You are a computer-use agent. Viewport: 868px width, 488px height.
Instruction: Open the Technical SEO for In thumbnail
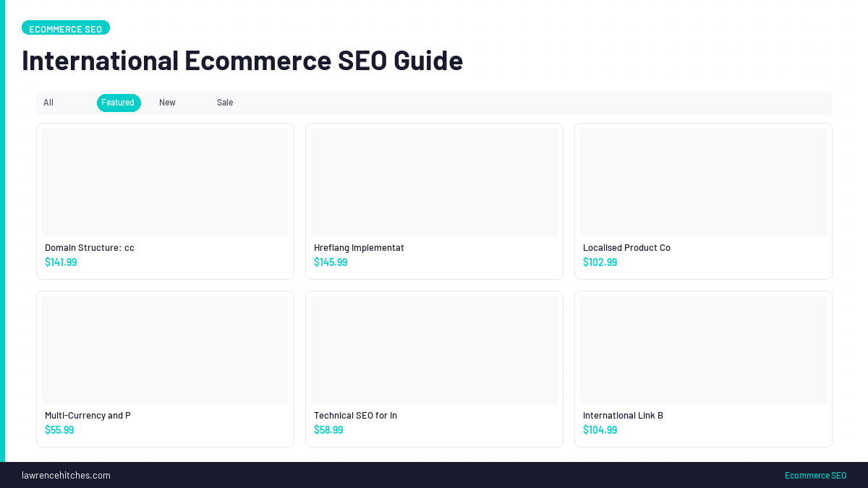pos(434,350)
